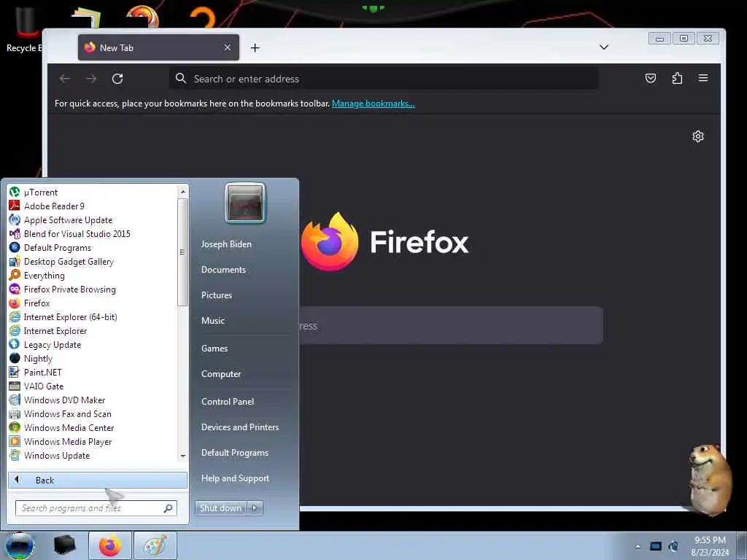Screen dimensions: 747x560
Task: Open Firefox Private Browsing
Action: [69, 289]
